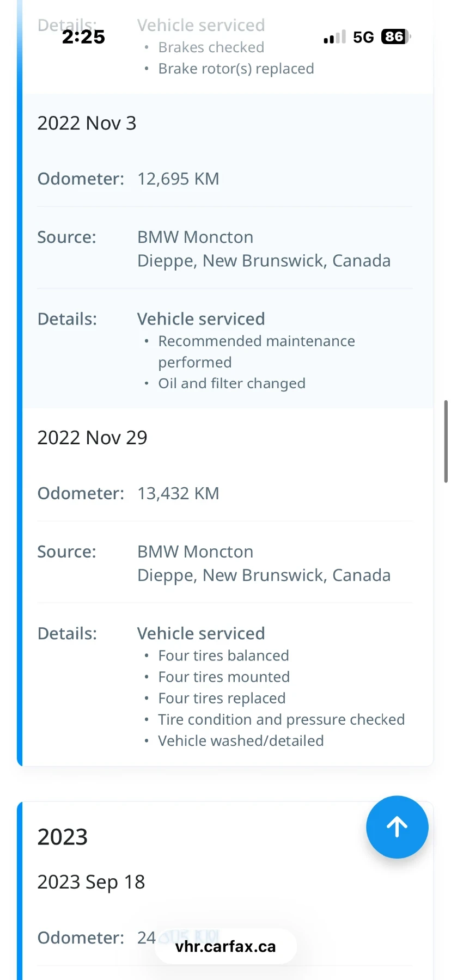Select the odometer reading 13,432 KM
451x980 pixels.
click(178, 493)
